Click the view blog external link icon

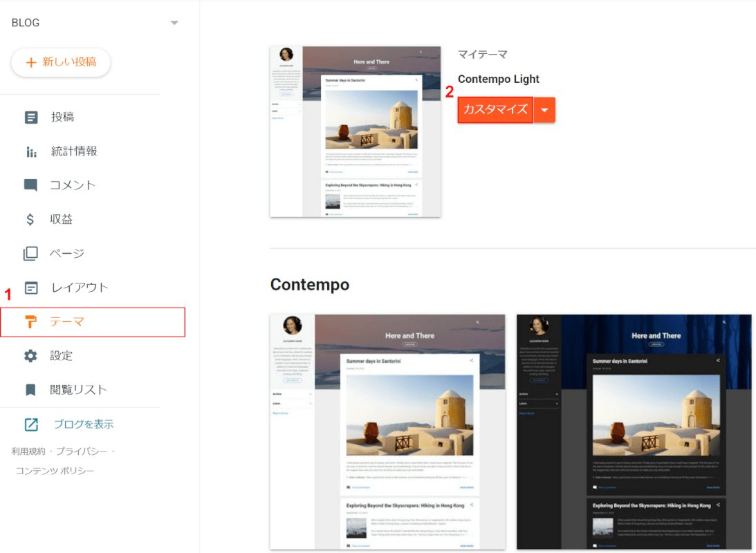coord(31,424)
